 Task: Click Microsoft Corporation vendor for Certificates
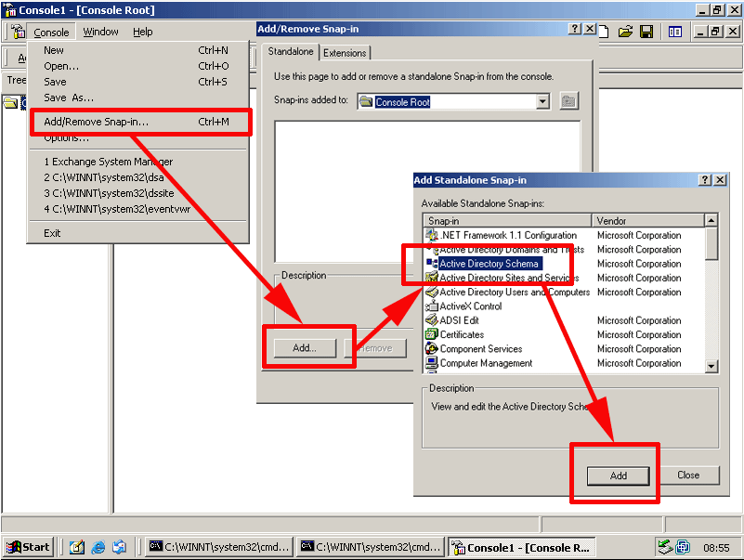pyautogui.click(x=639, y=334)
